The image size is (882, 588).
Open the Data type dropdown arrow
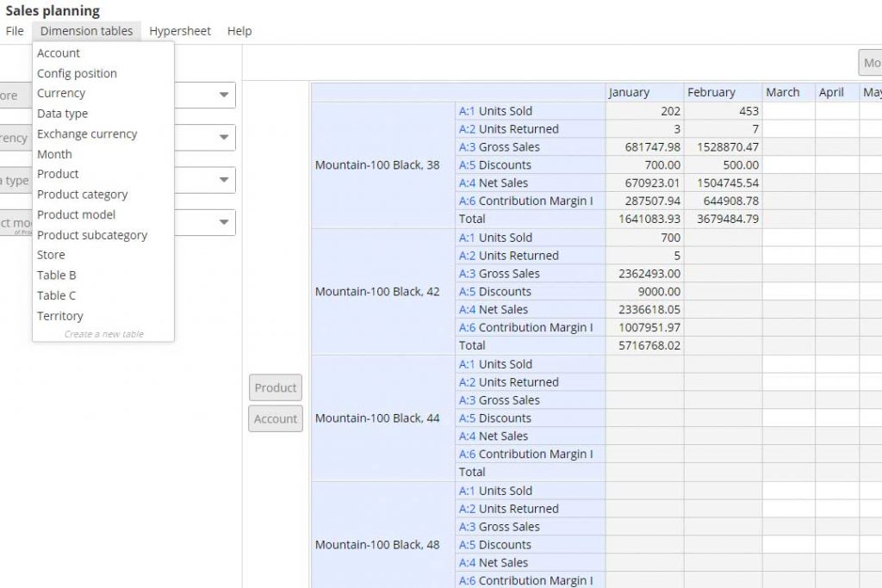(224, 180)
